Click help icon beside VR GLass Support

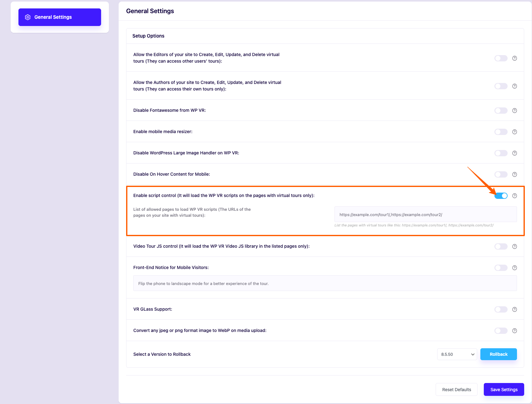tap(514, 309)
